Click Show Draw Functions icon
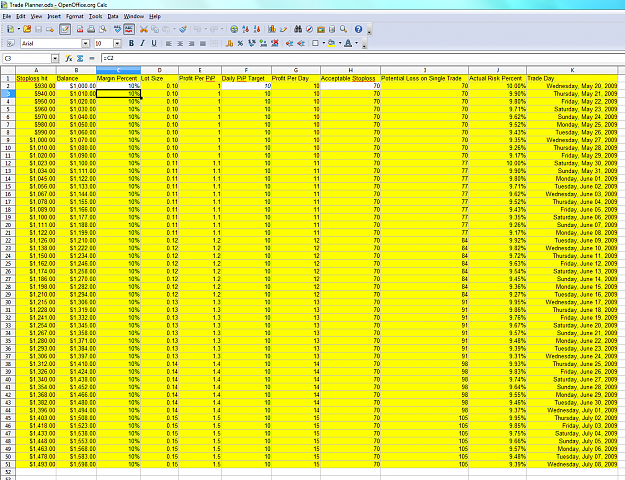 283,29
